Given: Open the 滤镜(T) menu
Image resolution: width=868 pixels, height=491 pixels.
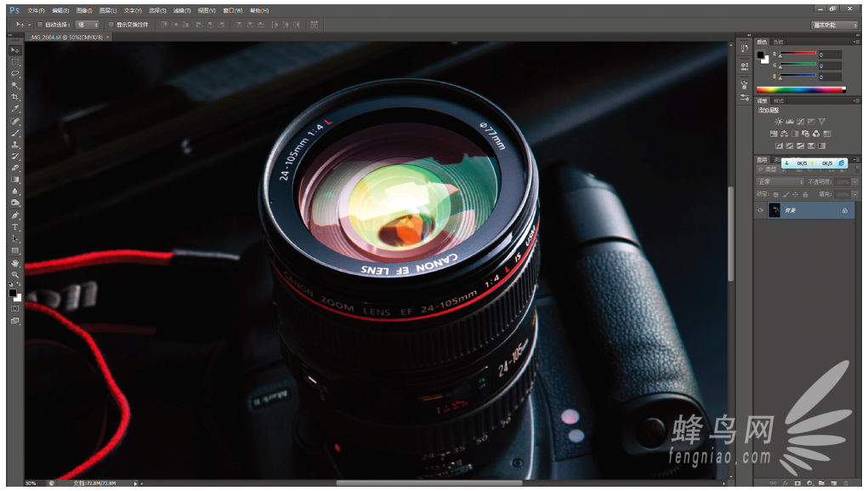Looking at the screenshot, I should pyautogui.click(x=182, y=10).
